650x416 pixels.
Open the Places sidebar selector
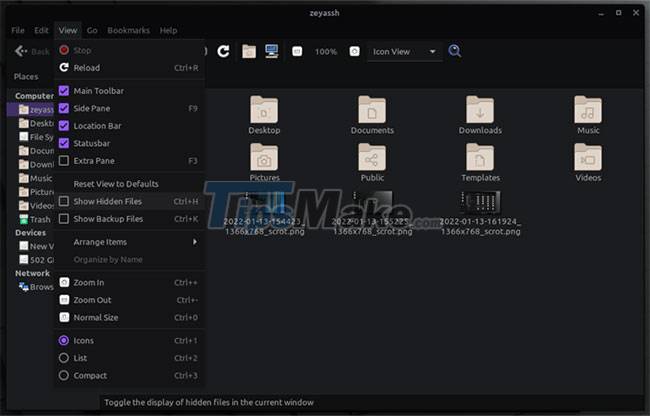click(26, 77)
